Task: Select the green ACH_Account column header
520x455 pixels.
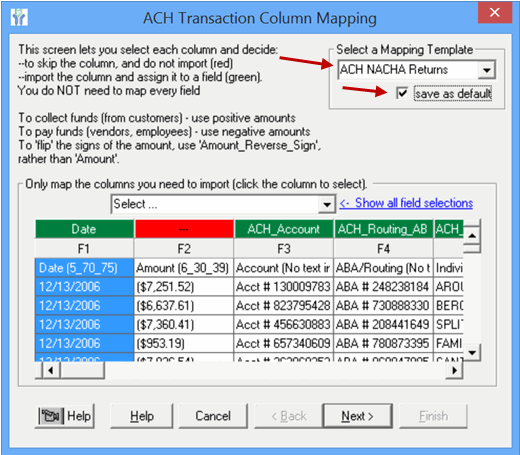Action: 284,229
